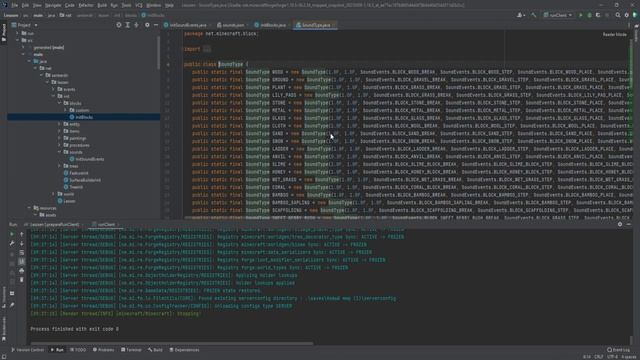640x360 pixels.
Task: Click the Run console horizontal scrollbar
Action: pos(171,344)
